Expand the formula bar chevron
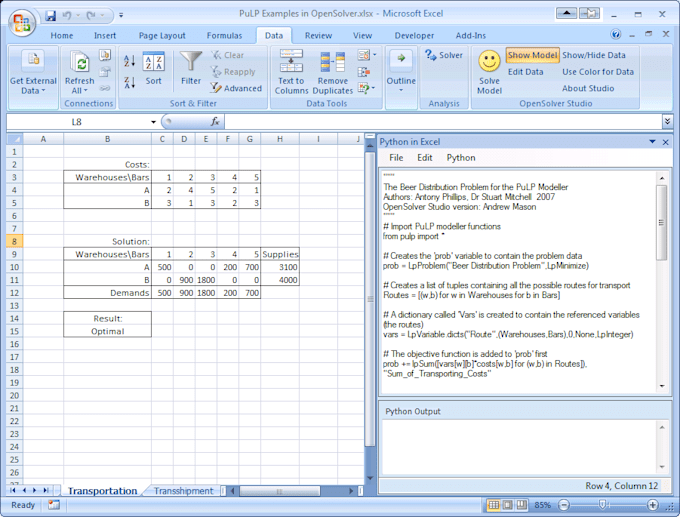680x517 pixels. pyautogui.click(x=667, y=121)
